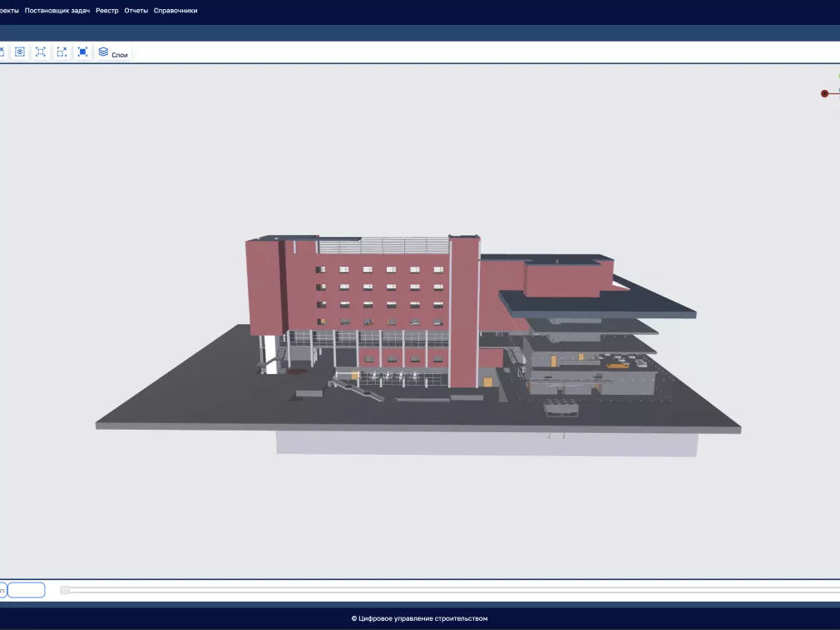Image resolution: width=840 pixels, height=630 pixels.
Task: Open the Постановщик задач menu
Action: point(57,11)
